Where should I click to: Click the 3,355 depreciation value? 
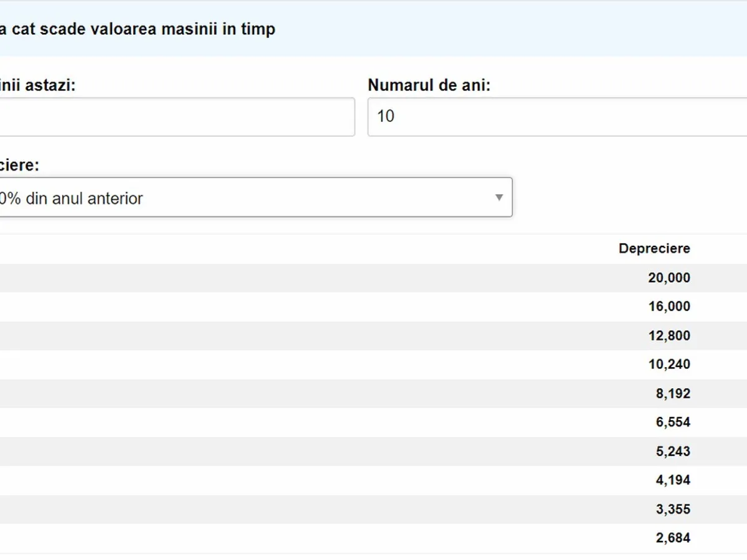[x=672, y=510]
